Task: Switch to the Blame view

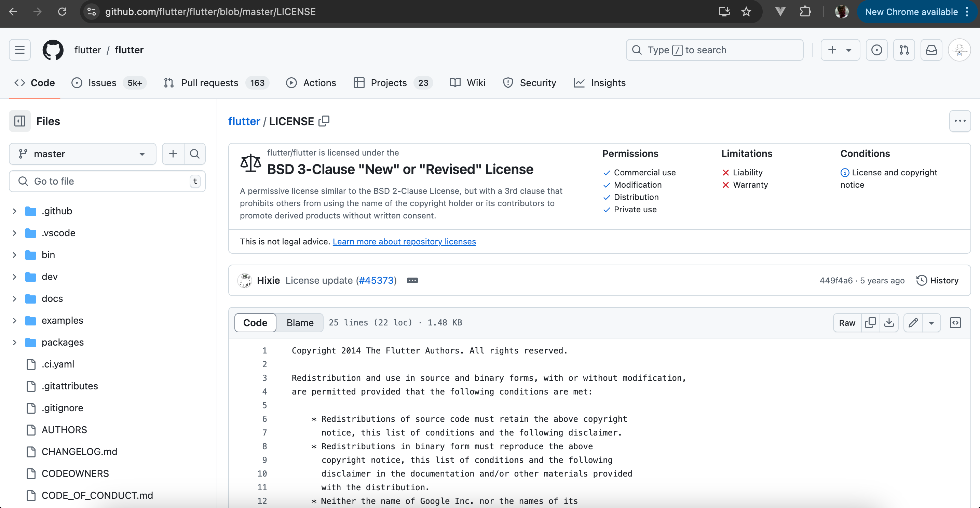Action: click(300, 323)
